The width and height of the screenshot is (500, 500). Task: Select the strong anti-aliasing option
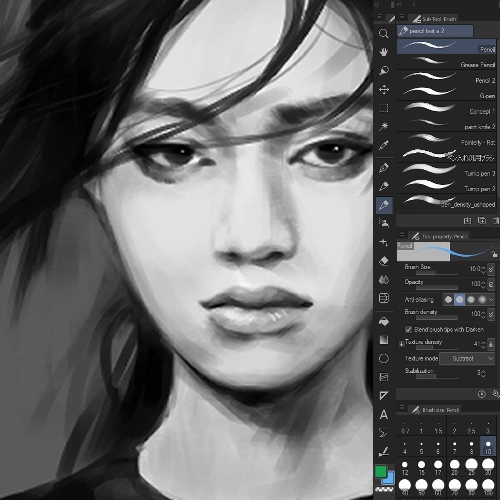click(x=482, y=299)
